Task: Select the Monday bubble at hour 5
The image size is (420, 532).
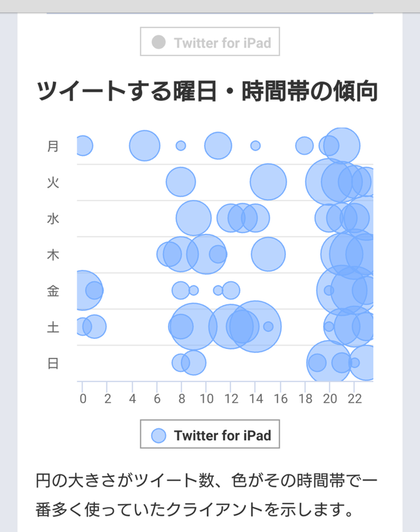Action: (x=144, y=146)
